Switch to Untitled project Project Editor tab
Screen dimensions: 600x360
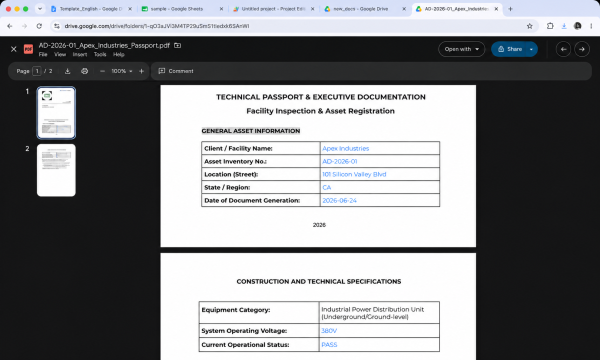pos(273,9)
